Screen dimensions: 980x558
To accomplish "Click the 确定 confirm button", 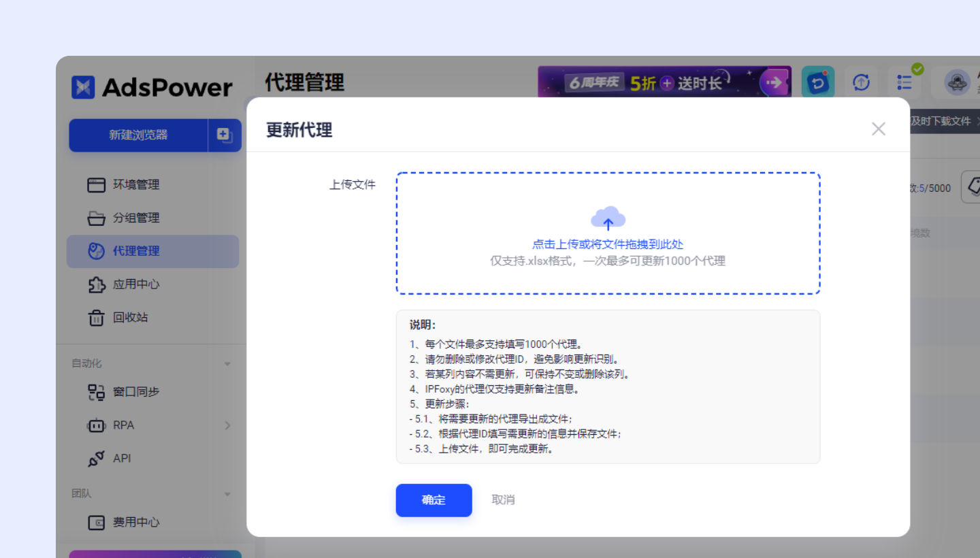I will (434, 500).
